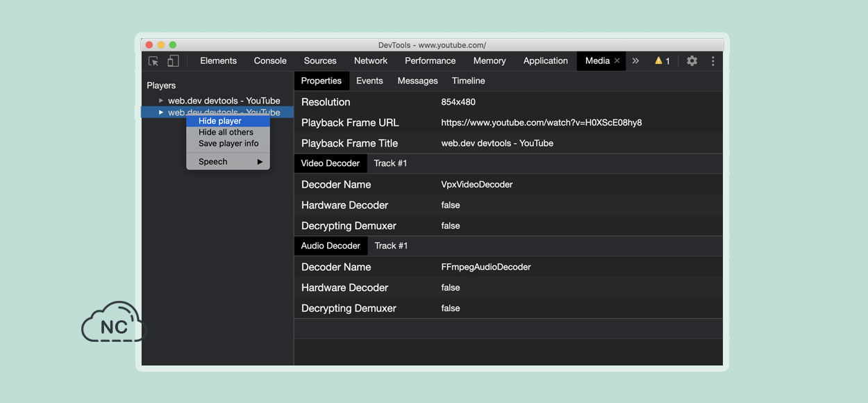Open the three-dot customize menu
868x403 pixels.
coord(712,61)
